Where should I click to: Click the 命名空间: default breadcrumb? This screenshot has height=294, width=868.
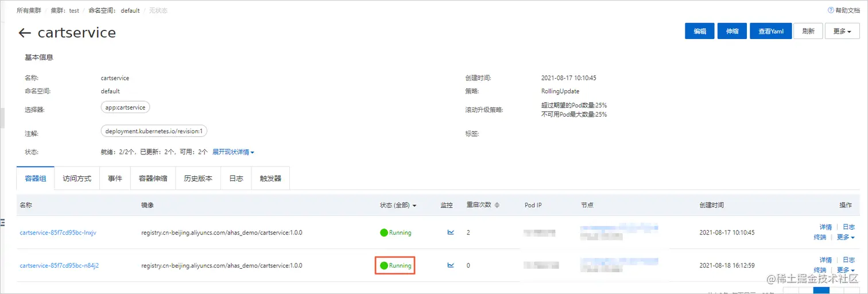pyautogui.click(x=114, y=10)
